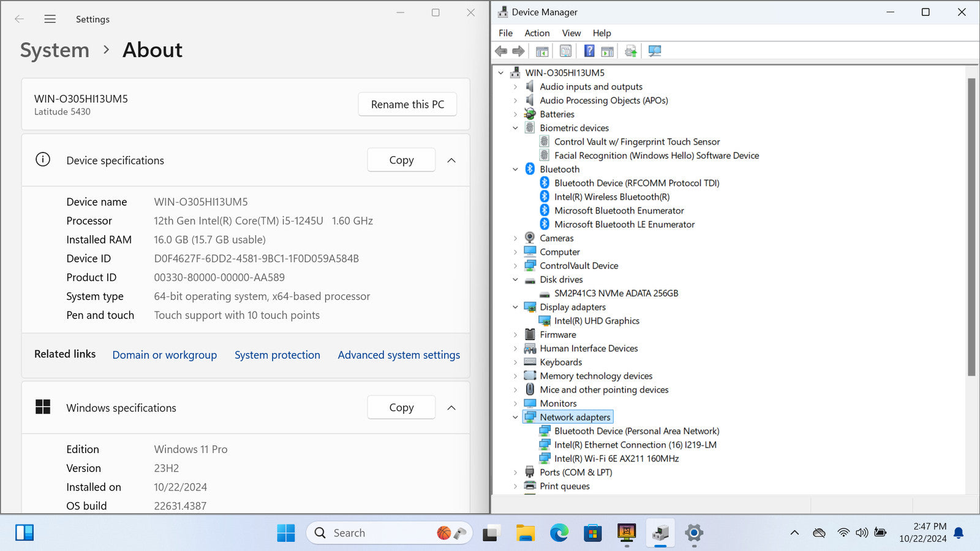The height and width of the screenshot is (551, 980).
Task: Open the Advanced system settings link
Action: [399, 355]
